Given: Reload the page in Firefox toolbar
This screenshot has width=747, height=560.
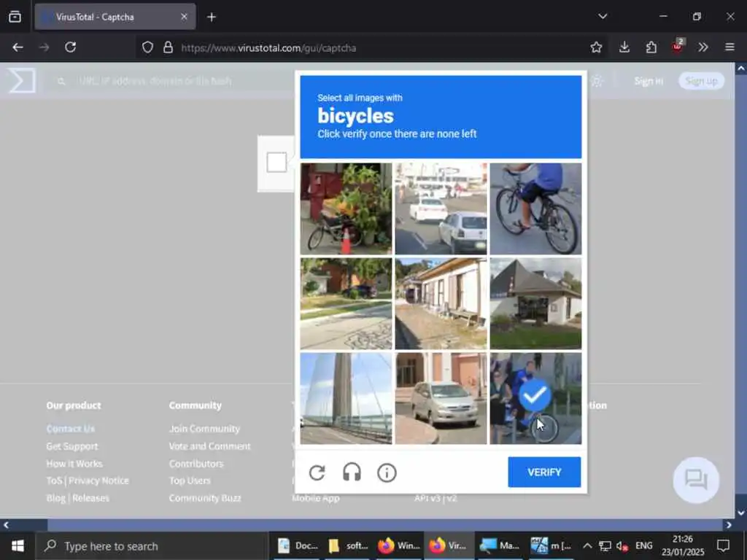Looking at the screenshot, I should [71, 47].
